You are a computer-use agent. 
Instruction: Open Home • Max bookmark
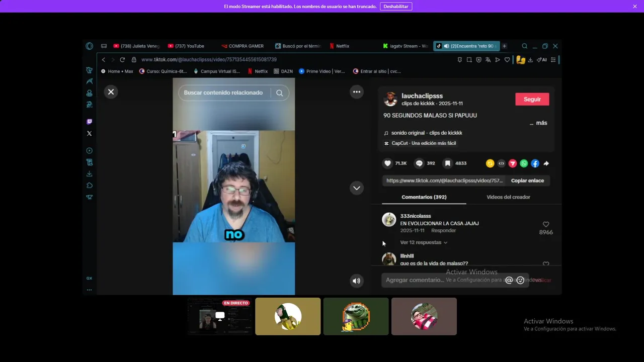[117, 71]
